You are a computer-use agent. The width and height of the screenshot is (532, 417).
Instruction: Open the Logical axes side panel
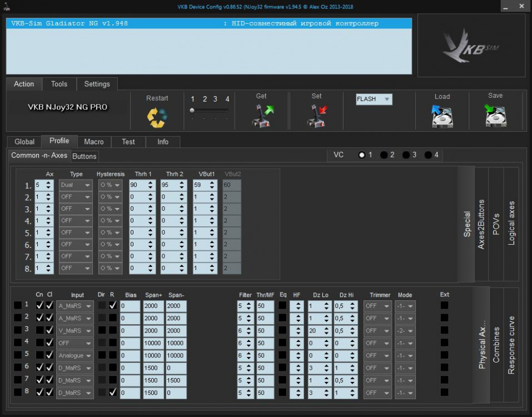pyautogui.click(x=511, y=223)
